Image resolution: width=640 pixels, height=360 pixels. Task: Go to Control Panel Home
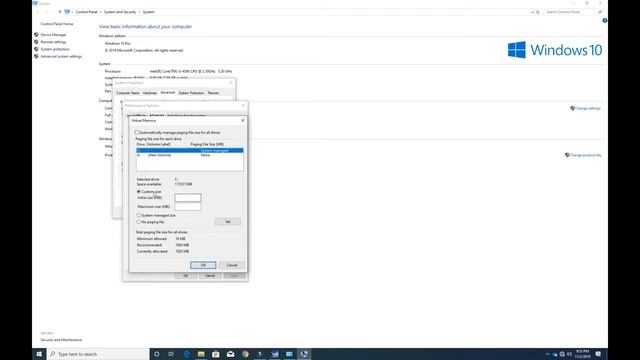click(x=57, y=24)
